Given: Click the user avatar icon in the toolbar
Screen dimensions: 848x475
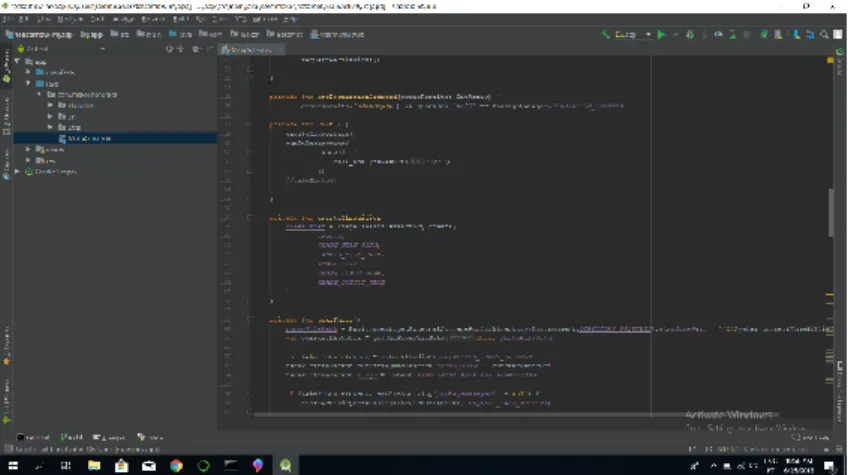Looking at the screenshot, I should coord(838,35).
